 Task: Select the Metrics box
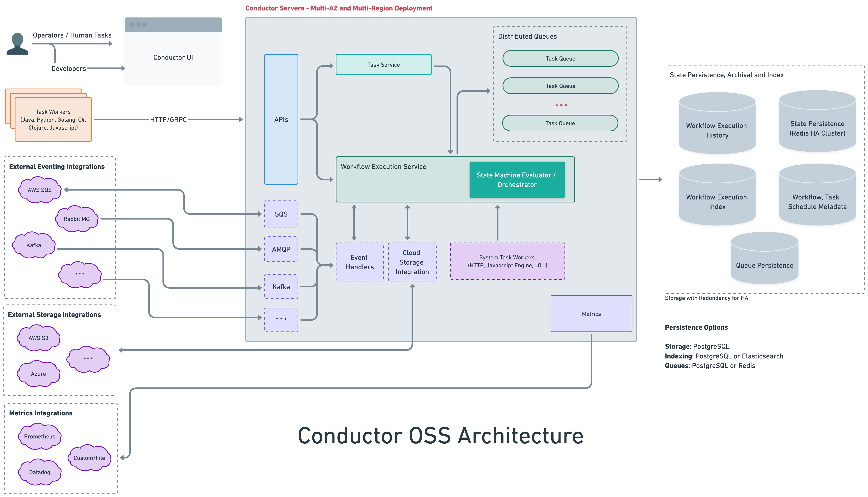click(591, 314)
